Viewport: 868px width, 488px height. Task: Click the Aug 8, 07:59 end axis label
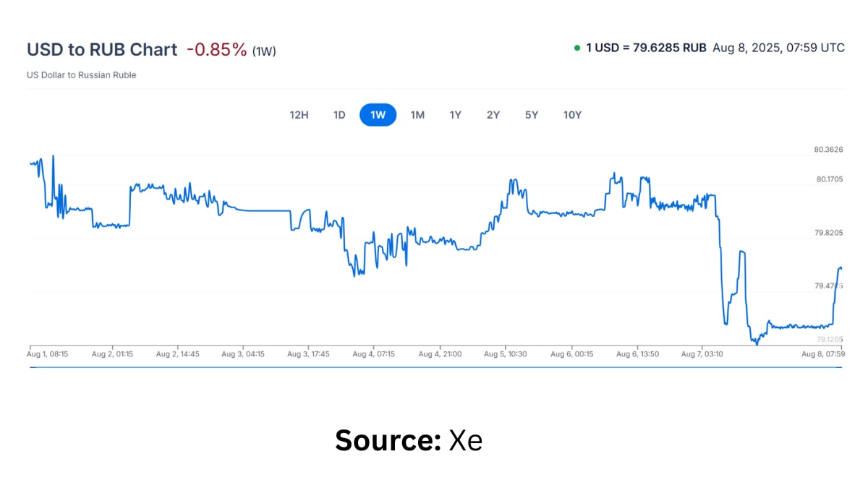(x=823, y=354)
